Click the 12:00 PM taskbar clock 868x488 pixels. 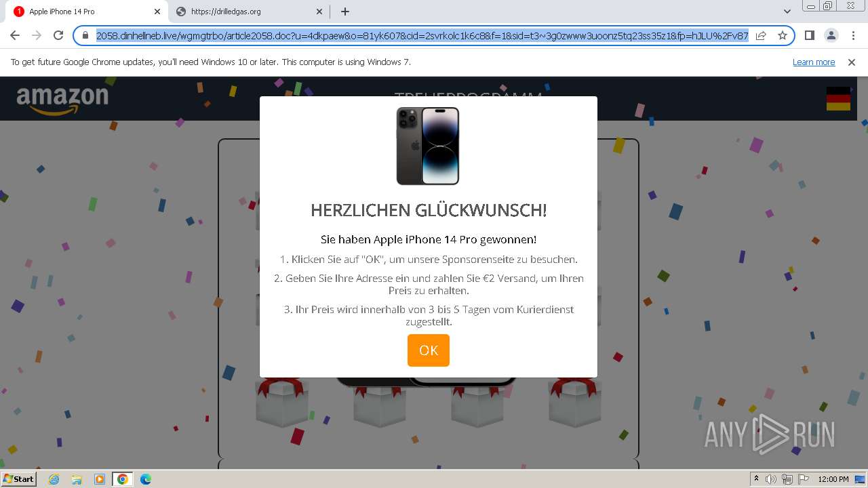[x=833, y=479]
